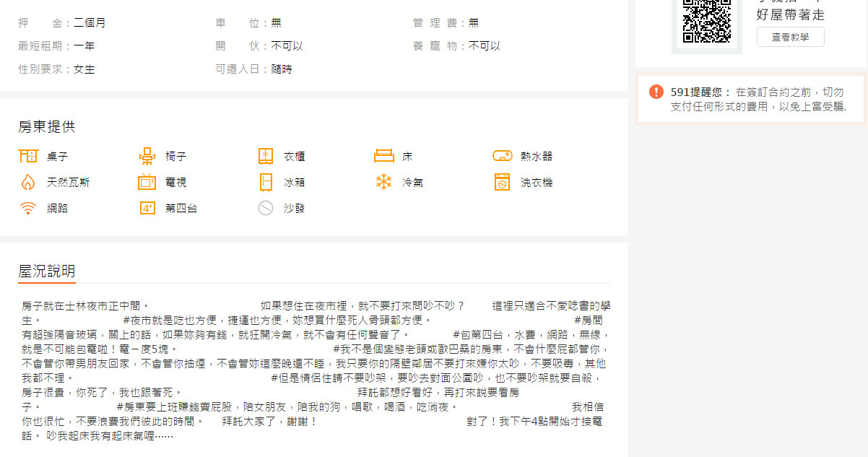
Task: Select the 屋況說明 section tab
Action: click(x=47, y=271)
